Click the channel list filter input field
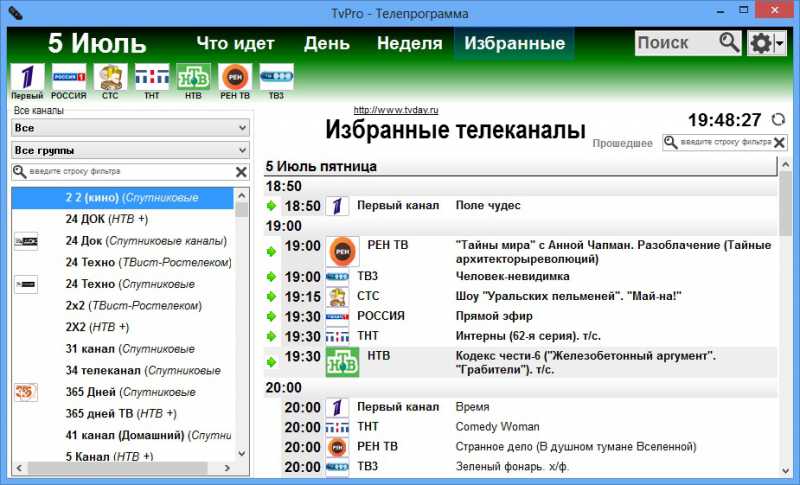 point(130,172)
